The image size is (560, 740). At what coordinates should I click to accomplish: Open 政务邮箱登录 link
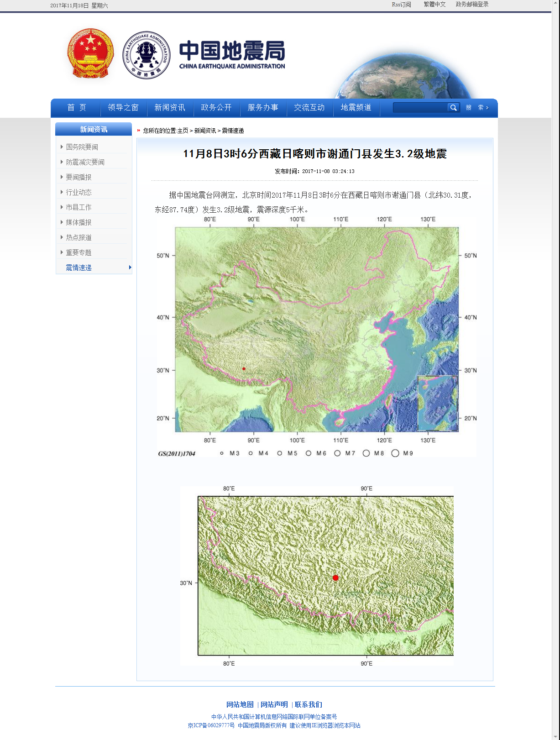[472, 5]
